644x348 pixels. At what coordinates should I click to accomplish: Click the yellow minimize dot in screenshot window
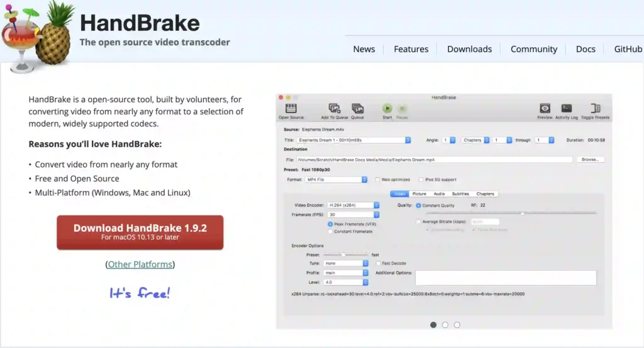click(x=288, y=97)
